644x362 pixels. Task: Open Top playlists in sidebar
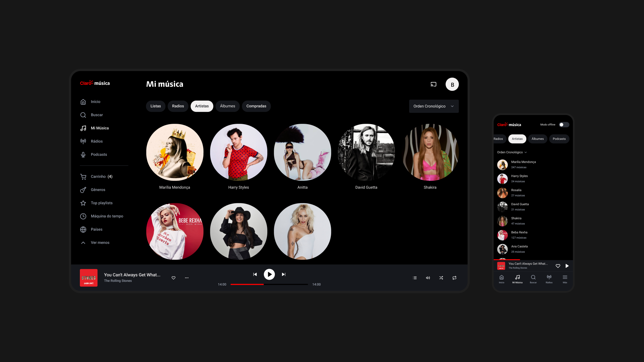(96, 203)
